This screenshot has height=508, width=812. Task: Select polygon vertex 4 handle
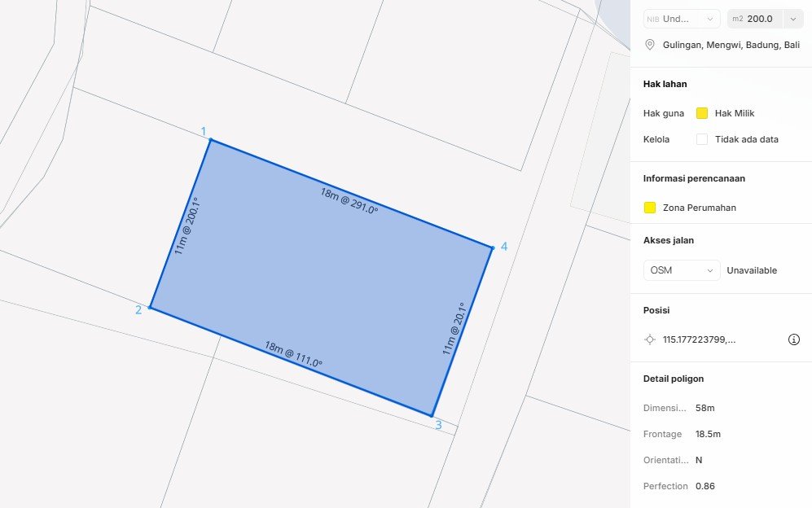pyautogui.click(x=492, y=247)
